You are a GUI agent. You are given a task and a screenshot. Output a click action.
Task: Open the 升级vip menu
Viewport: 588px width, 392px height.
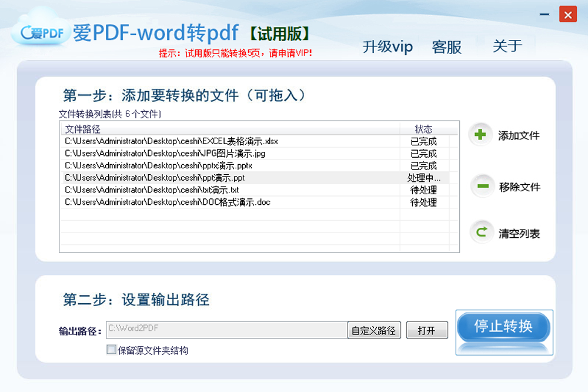(x=387, y=46)
